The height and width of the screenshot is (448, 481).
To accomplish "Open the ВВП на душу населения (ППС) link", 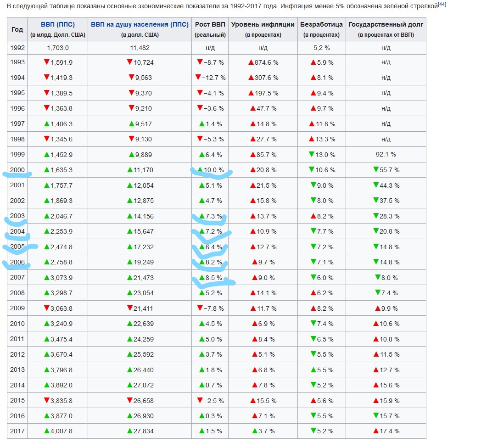I will (140, 25).
